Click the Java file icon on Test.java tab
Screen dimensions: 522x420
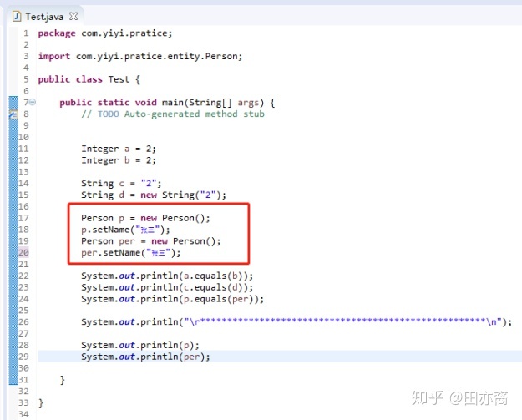click(17, 16)
